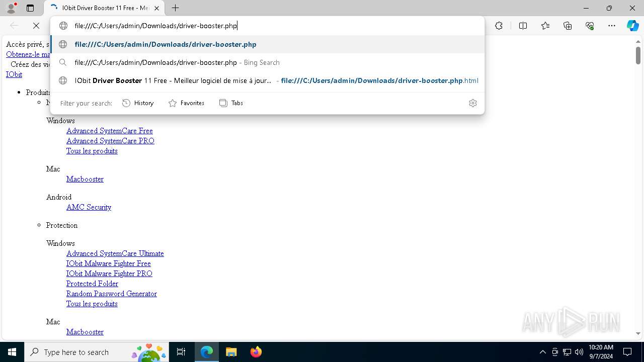Filter search by Tabs
644x362 pixels.
(x=231, y=103)
